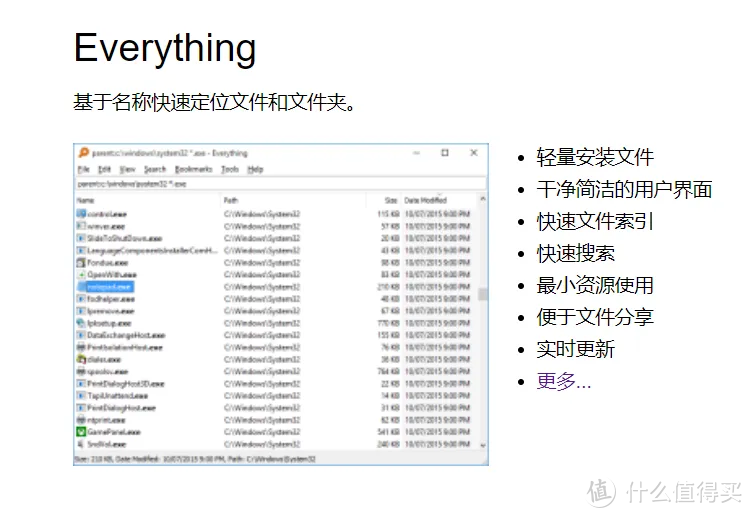Click the results scrollbar up arrow
Screen dimensions: 753x518
pyautogui.click(x=483, y=199)
